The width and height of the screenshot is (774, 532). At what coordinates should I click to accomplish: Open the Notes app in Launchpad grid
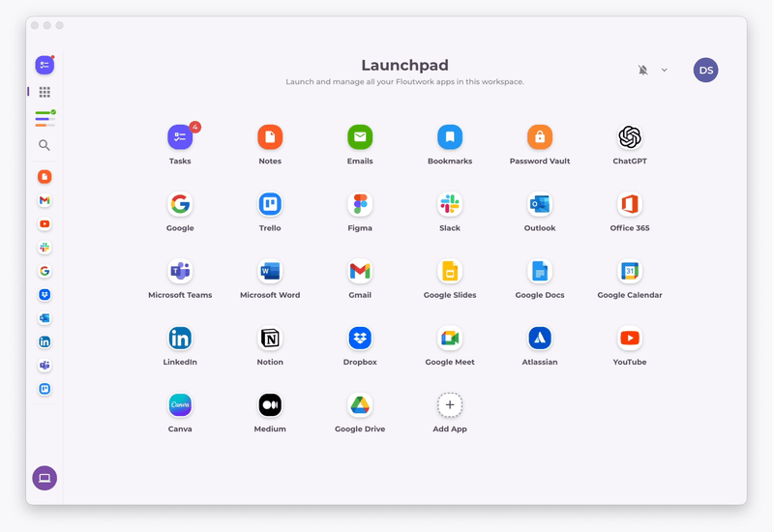(x=270, y=136)
